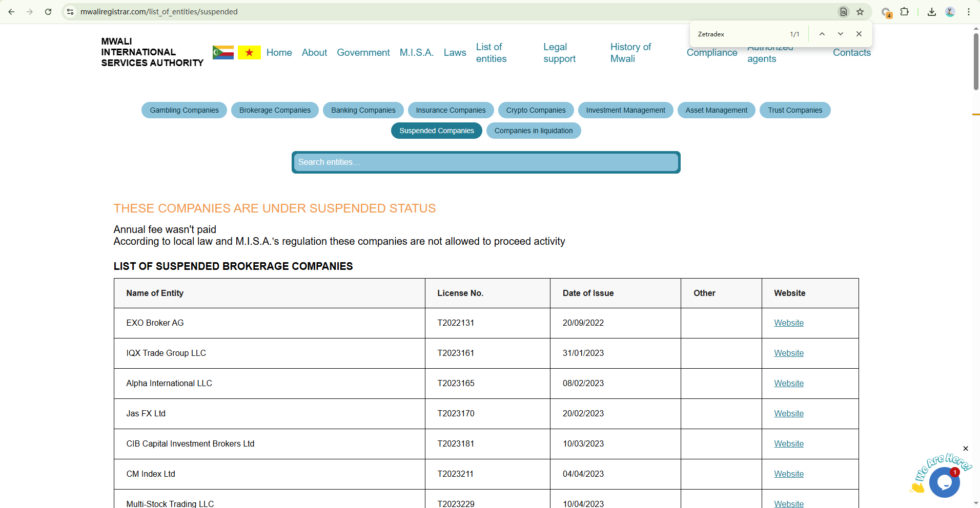Click the Search entities input field

[485, 162]
